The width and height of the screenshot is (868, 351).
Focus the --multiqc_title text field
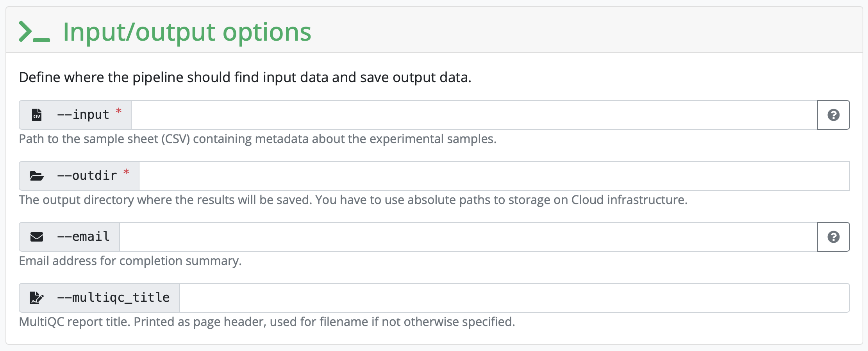coord(514,298)
